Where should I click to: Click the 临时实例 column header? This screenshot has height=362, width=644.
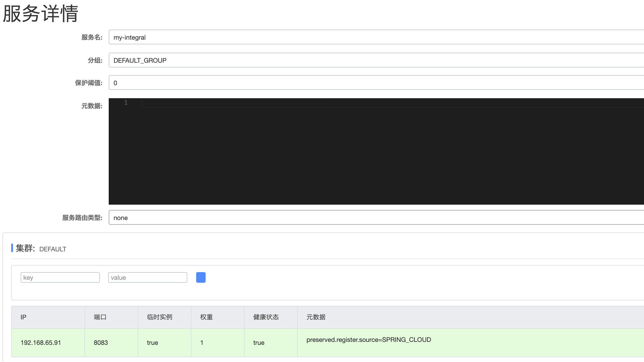tap(165, 317)
